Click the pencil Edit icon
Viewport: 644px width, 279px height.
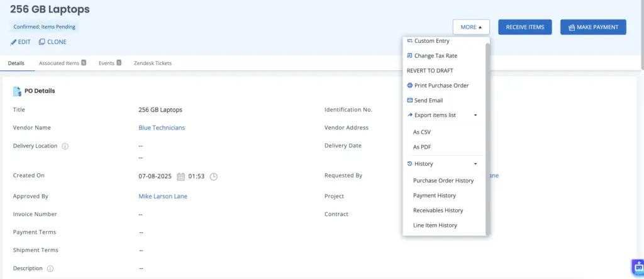[13, 42]
